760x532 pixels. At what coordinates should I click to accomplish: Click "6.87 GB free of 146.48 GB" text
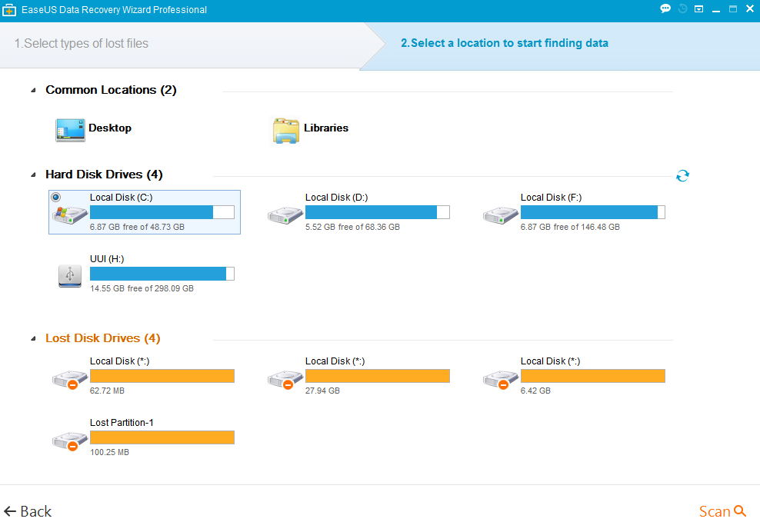570,227
